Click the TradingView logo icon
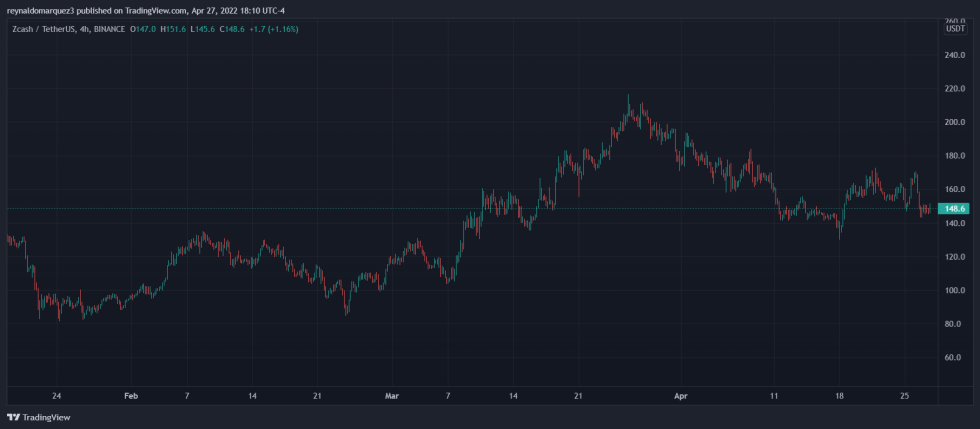Screen dimensions: 980x429 pos(13,417)
